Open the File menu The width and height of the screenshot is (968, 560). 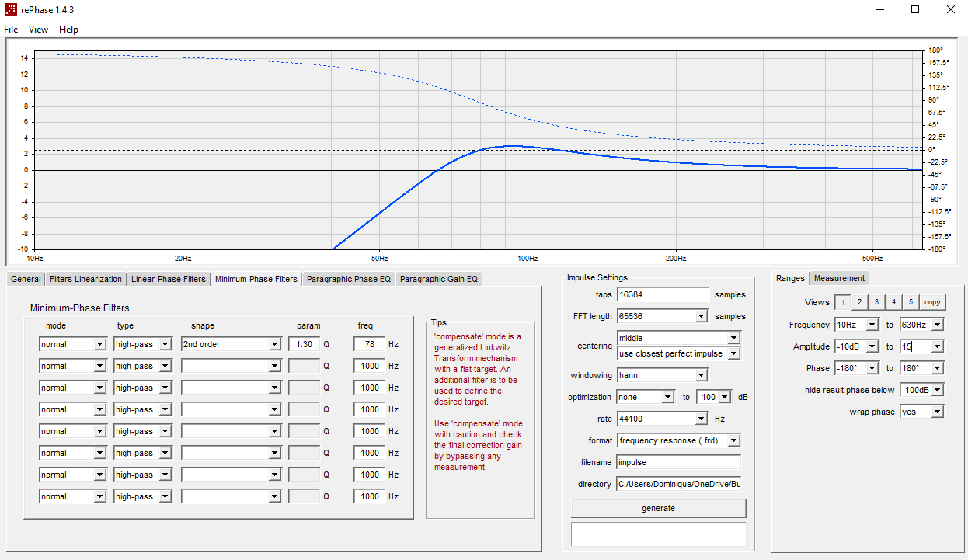[x=11, y=30]
